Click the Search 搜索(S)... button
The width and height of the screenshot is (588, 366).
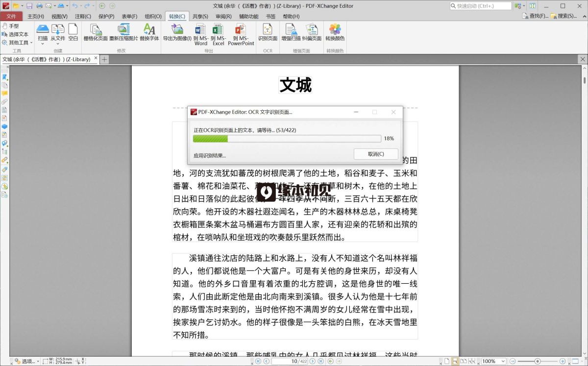(x=563, y=16)
